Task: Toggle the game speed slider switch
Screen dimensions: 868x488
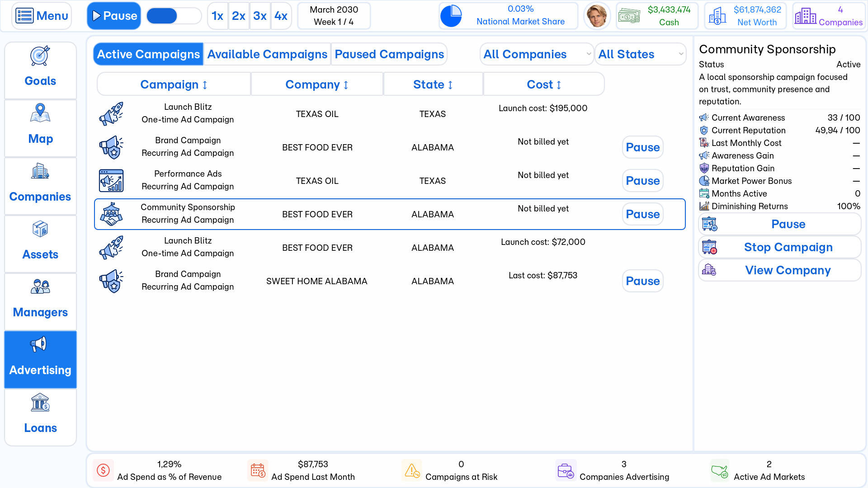Action: pyautogui.click(x=174, y=16)
